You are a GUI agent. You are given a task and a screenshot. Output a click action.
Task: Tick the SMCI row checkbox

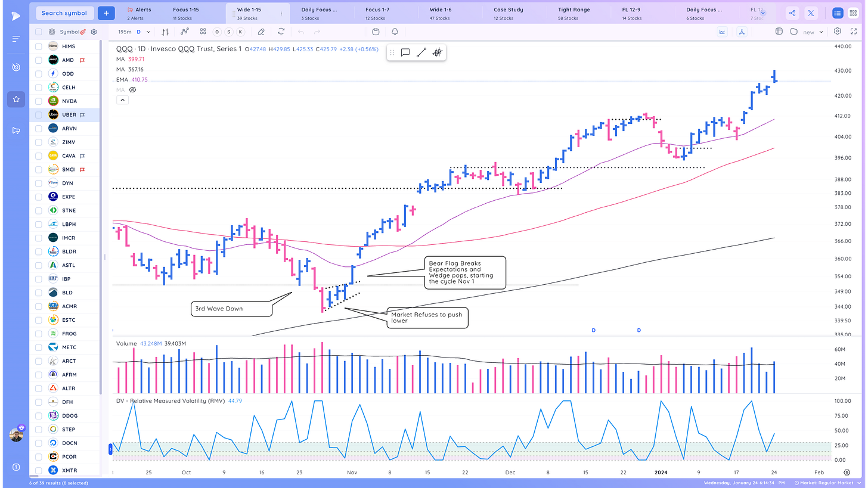pyautogui.click(x=39, y=170)
